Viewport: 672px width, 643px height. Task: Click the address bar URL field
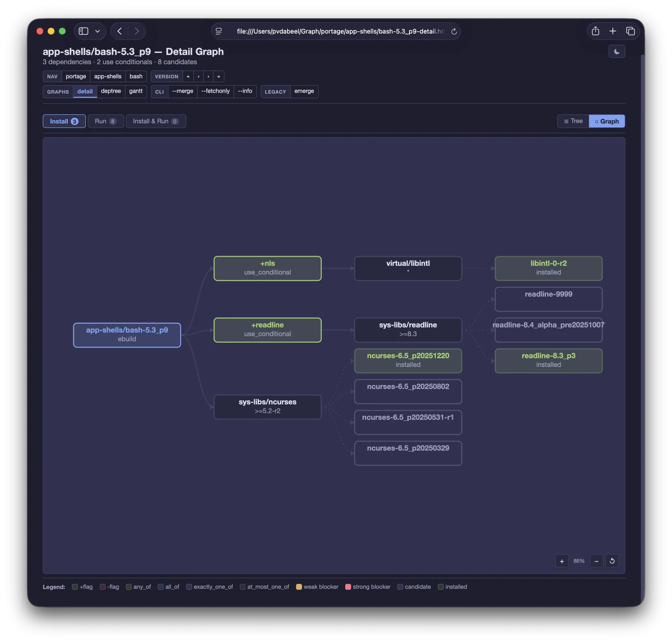(x=336, y=31)
